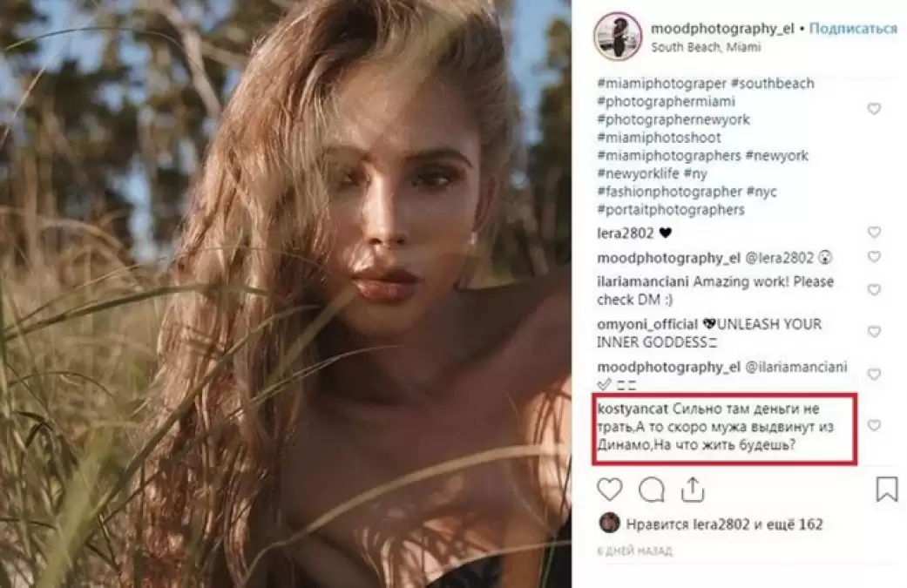Screen dimensions: 907x588
Task: Click the Подписаться follow button
Action: point(853,29)
